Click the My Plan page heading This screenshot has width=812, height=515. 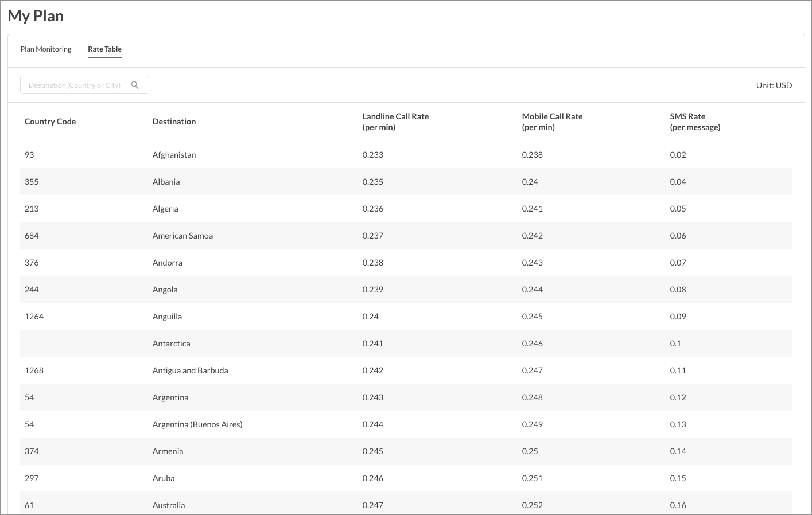click(36, 16)
